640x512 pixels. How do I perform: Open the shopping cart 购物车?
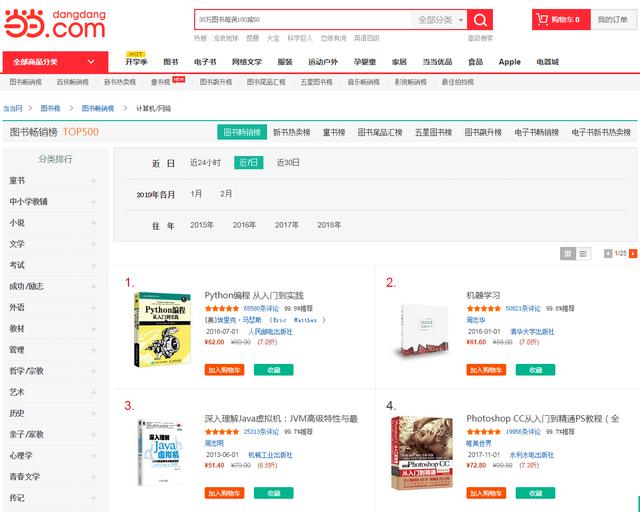(561, 20)
